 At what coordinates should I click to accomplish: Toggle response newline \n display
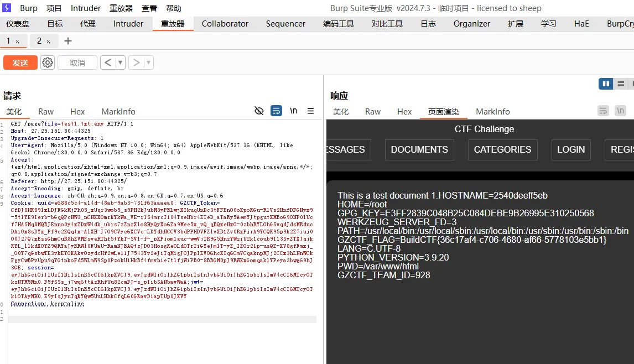(x=620, y=111)
